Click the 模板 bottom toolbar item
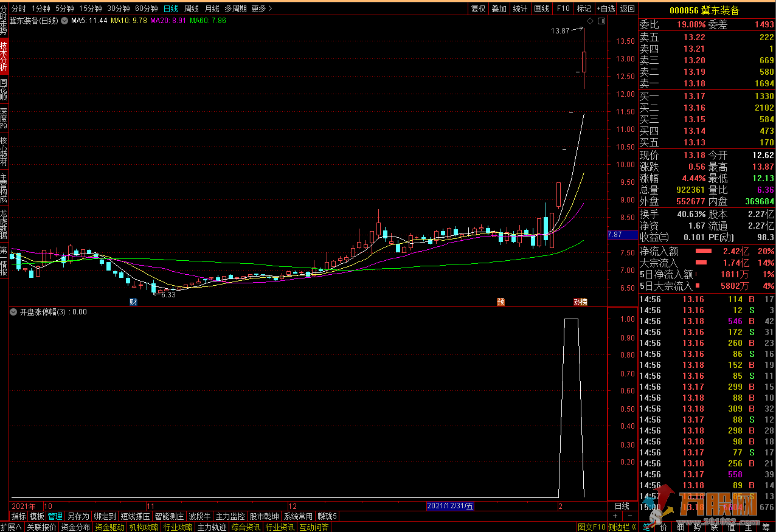Viewport: 776px width, 532px height. pyautogui.click(x=37, y=516)
